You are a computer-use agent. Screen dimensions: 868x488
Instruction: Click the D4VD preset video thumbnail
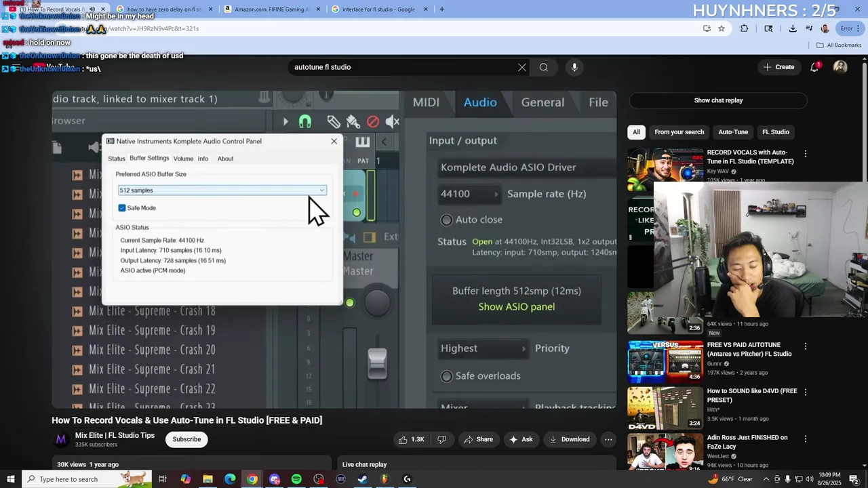coord(665,408)
